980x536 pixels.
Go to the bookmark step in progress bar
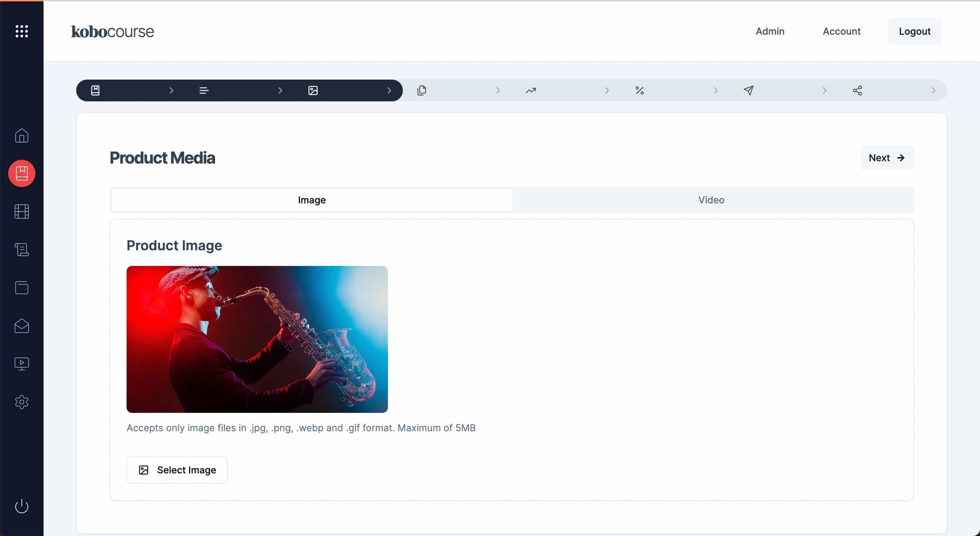point(95,90)
